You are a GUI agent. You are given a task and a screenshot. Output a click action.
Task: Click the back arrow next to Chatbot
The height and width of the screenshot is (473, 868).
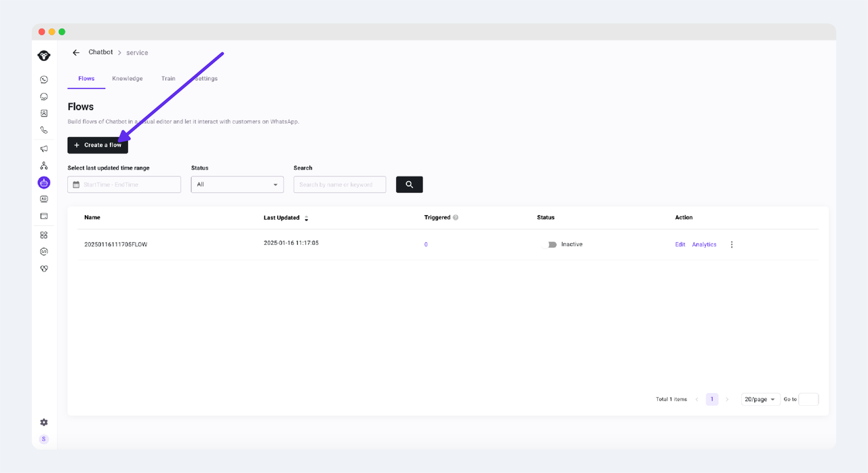tap(76, 53)
